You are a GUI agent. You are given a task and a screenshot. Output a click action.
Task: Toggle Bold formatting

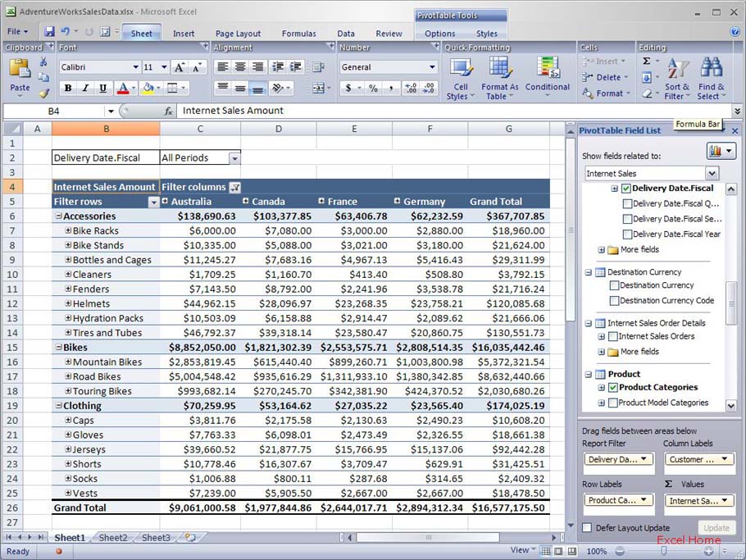click(x=68, y=88)
